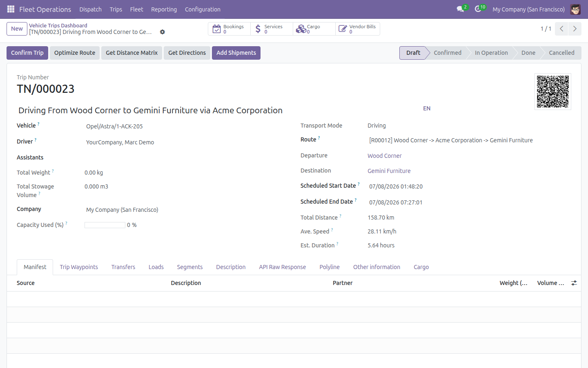
Task: Click the Scheduled End Date help mark
Action: coord(356,200)
